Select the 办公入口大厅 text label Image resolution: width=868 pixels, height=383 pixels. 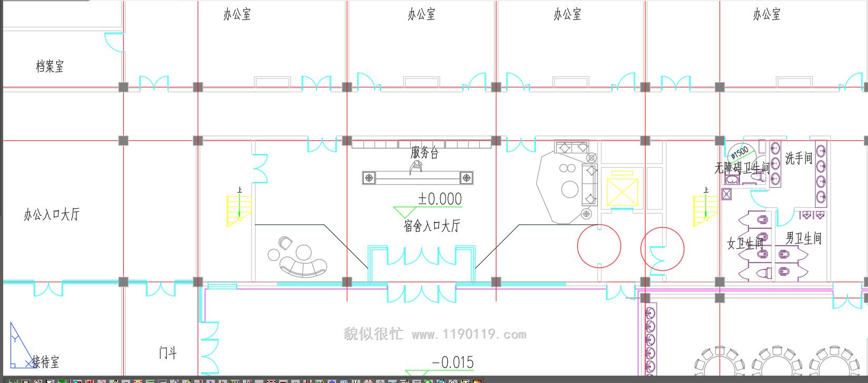pyautogui.click(x=51, y=215)
